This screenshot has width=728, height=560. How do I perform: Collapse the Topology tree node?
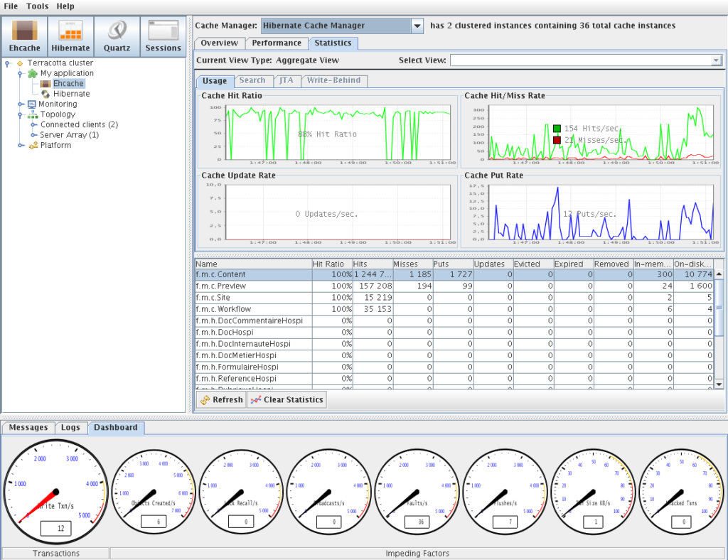tap(20, 114)
